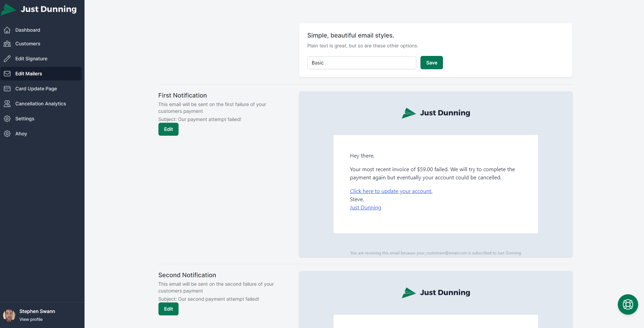Click the Card Update Page card icon

click(x=7, y=89)
